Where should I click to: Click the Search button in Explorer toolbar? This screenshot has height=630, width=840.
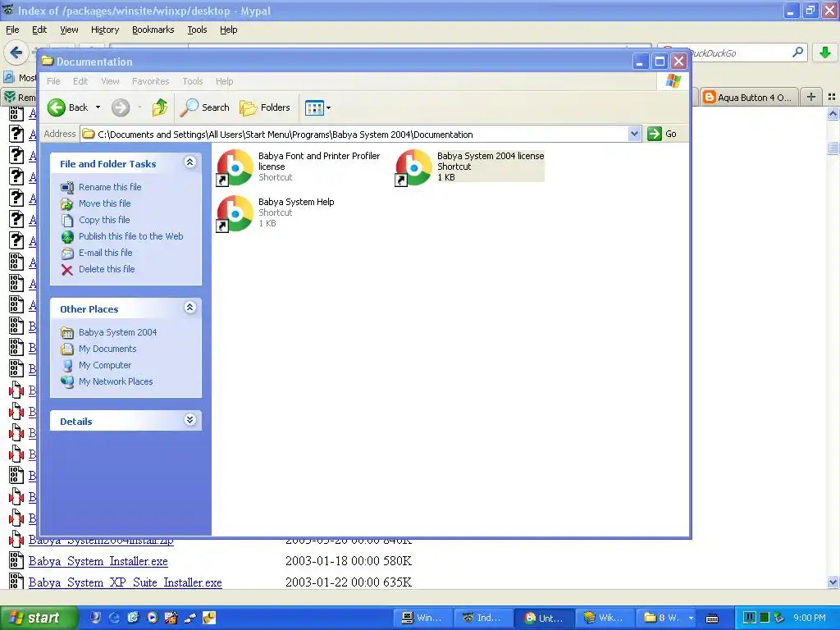click(204, 107)
